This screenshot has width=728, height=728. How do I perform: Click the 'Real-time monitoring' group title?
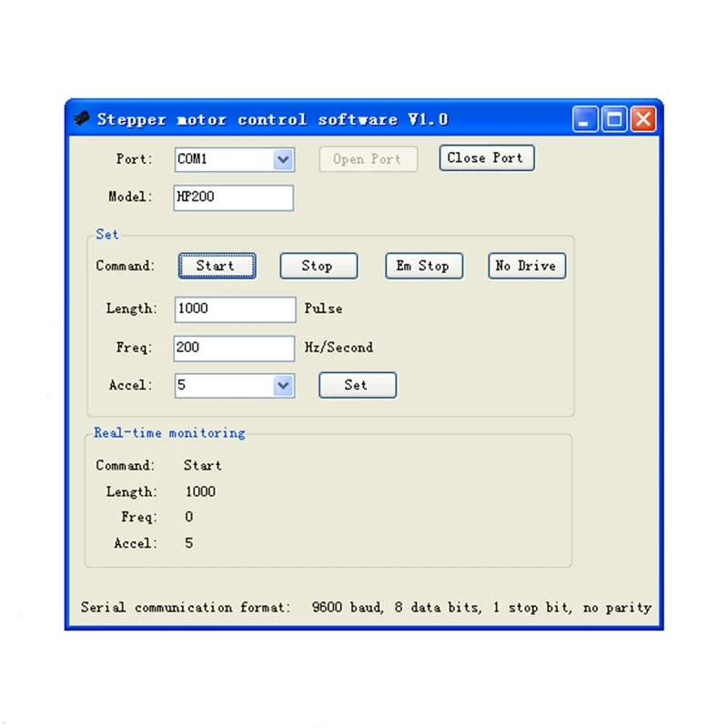pos(169,433)
